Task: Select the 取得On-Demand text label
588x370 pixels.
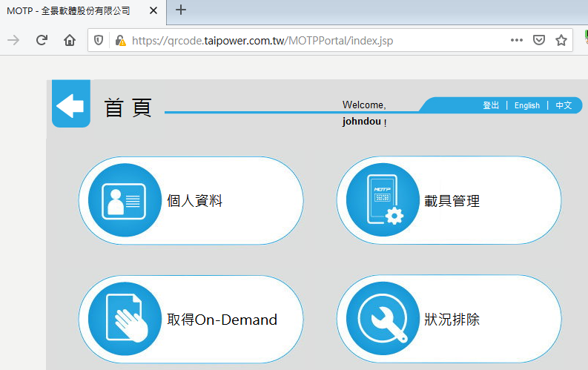Action: click(222, 320)
